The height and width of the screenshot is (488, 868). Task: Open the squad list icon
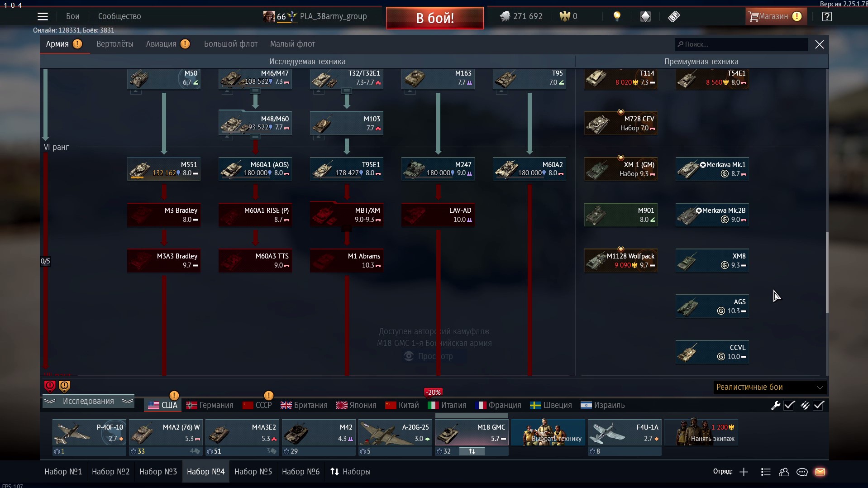tap(766, 472)
